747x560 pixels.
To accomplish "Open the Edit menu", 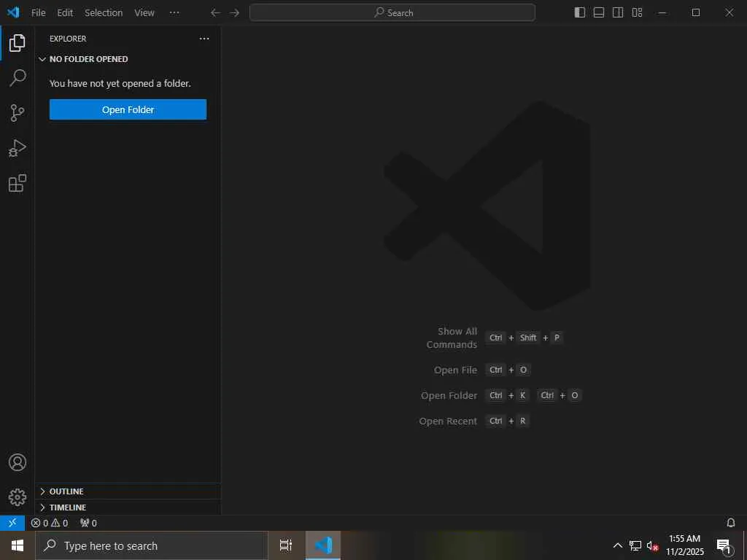I will [65, 13].
